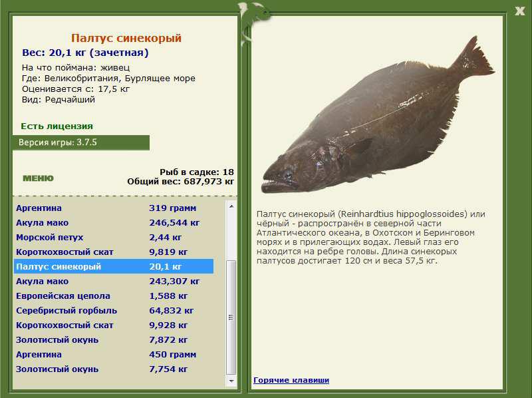Screen dimensions: 532x398
Task: Select Короткохвостый скат 9,928 кг row
Action: point(114,325)
